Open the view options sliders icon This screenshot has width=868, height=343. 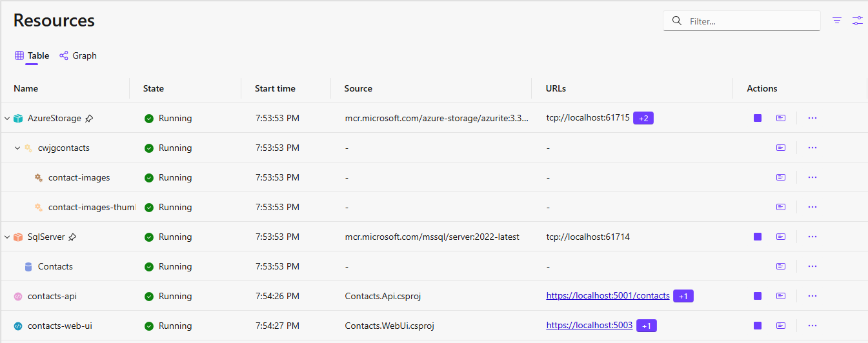click(x=857, y=21)
